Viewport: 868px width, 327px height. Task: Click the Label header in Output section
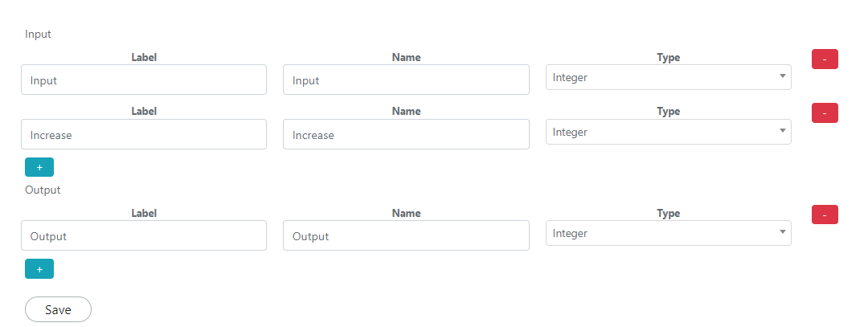pyautogui.click(x=144, y=213)
